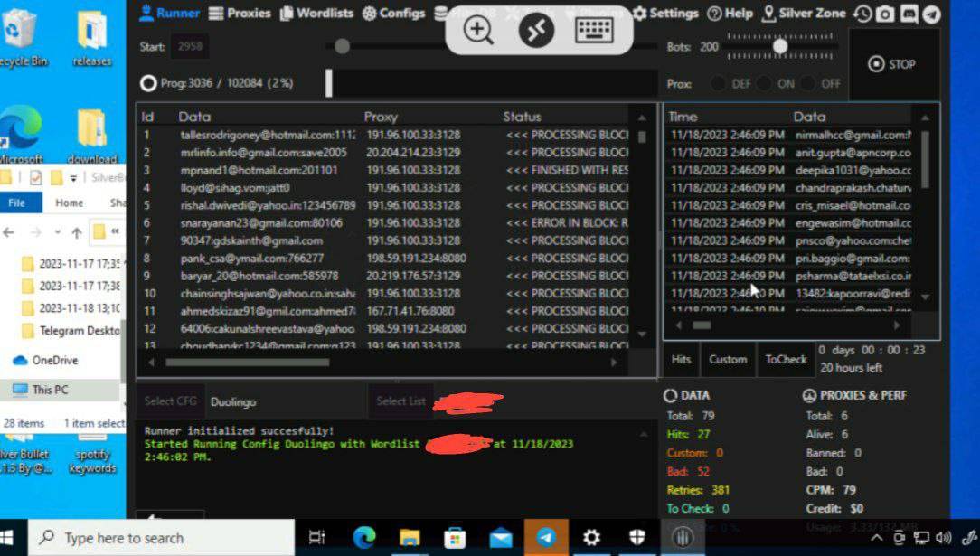Image resolution: width=980 pixels, height=556 pixels.
Task: Select the ON proxy radio option
Action: click(763, 83)
